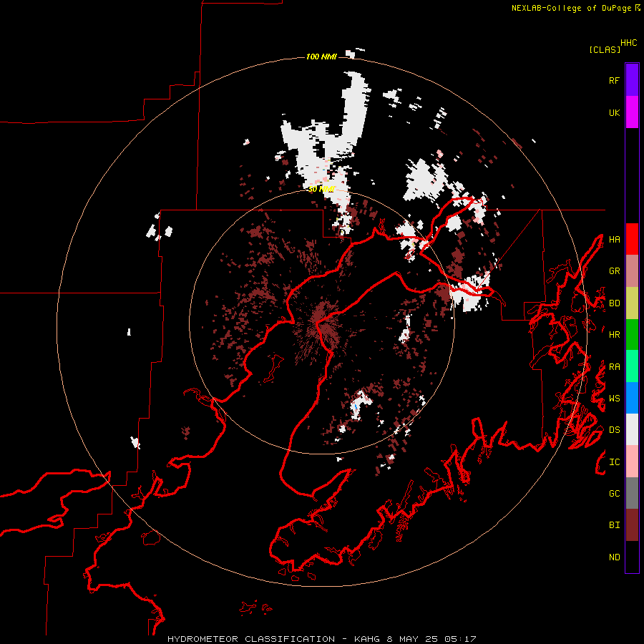Viewport: 644px width, 644px height.
Task: Click the HA red legend swatch
Action: pyautogui.click(x=632, y=239)
